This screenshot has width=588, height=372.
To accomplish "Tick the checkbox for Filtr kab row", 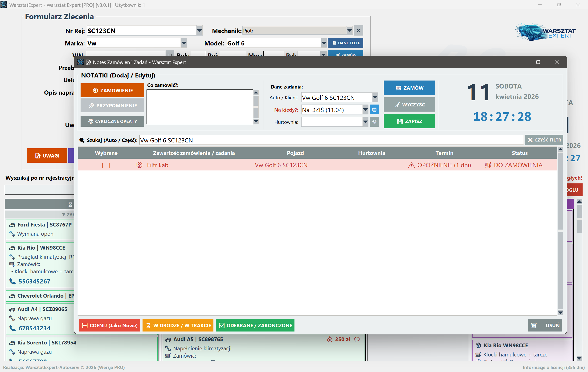I will 106,165.
